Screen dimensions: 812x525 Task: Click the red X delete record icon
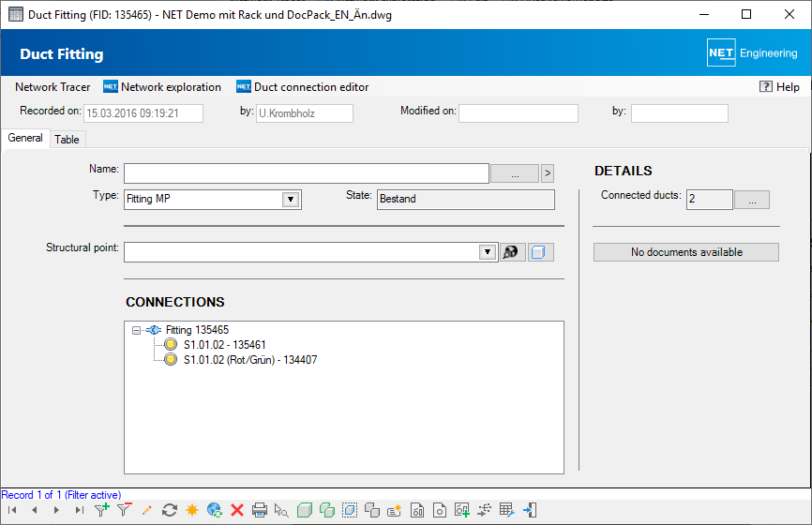[237, 510]
